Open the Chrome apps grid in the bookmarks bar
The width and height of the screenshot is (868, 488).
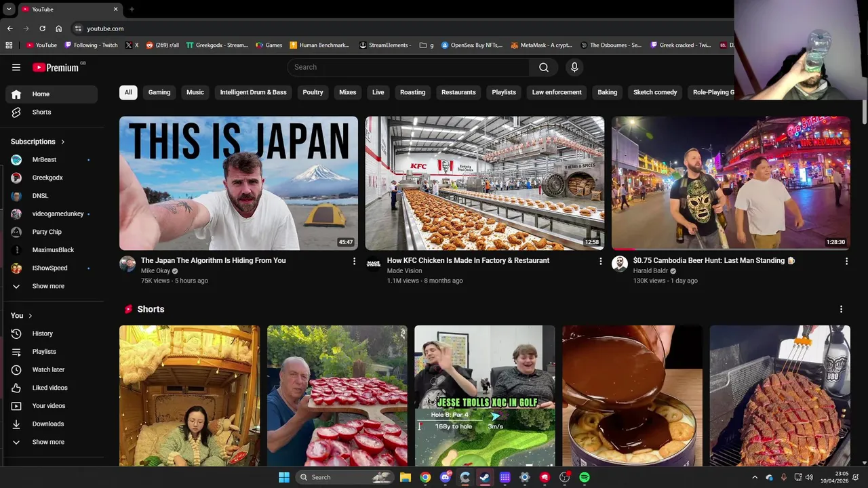coord(9,45)
